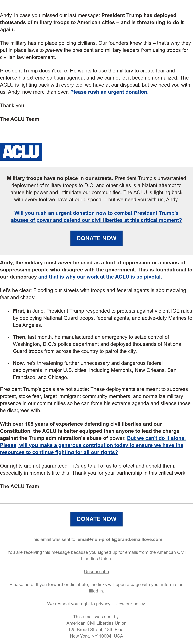This screenshot has height=644, width=193.
Task: Hit DONATE NOW inside the gray box
Action: tap(96, 238)
